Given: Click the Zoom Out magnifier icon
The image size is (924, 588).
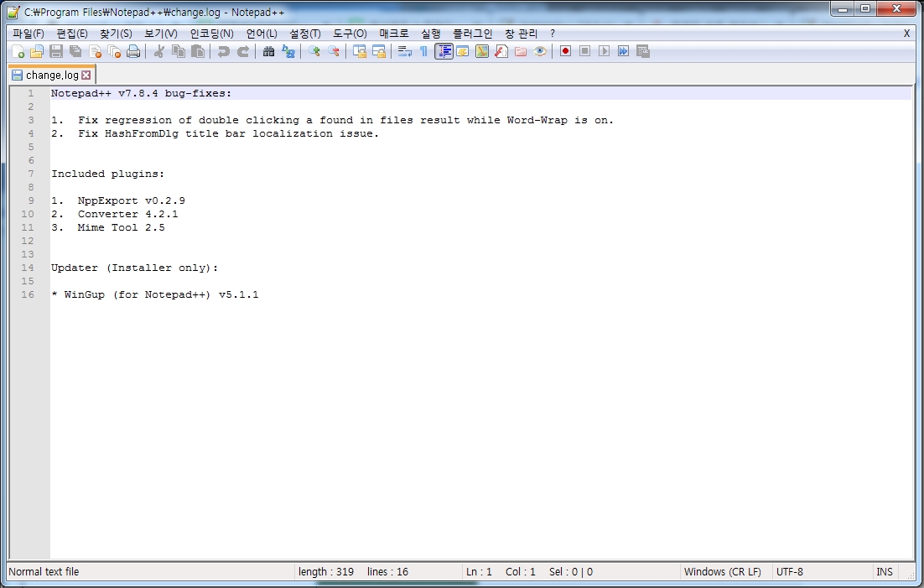Looking at the screenshot, I should pos(334,51).
